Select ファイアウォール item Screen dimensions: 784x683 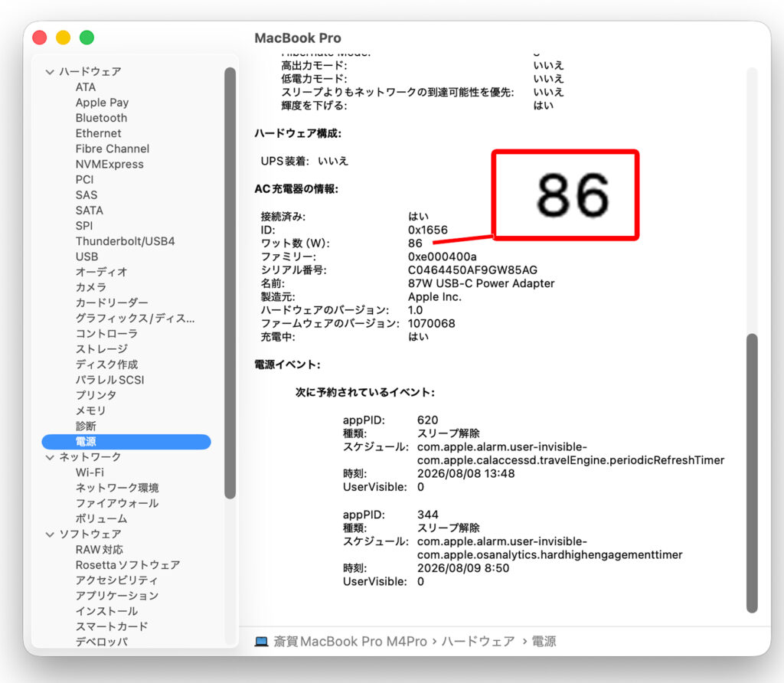(x=117, y=504)
